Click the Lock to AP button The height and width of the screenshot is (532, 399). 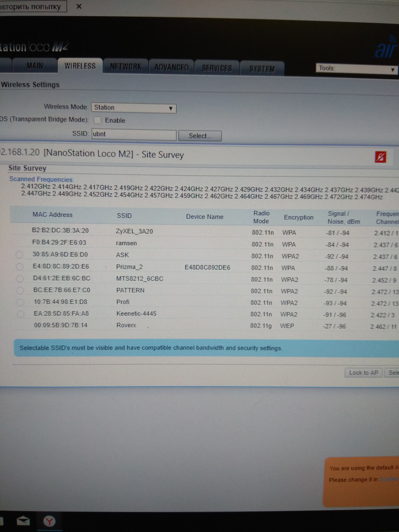coord(363,373)
